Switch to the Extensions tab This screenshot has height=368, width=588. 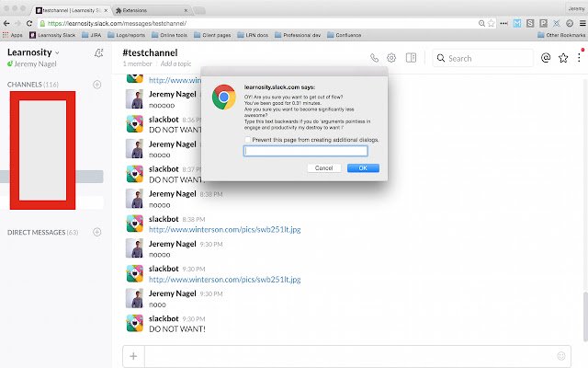pos(150,10)
